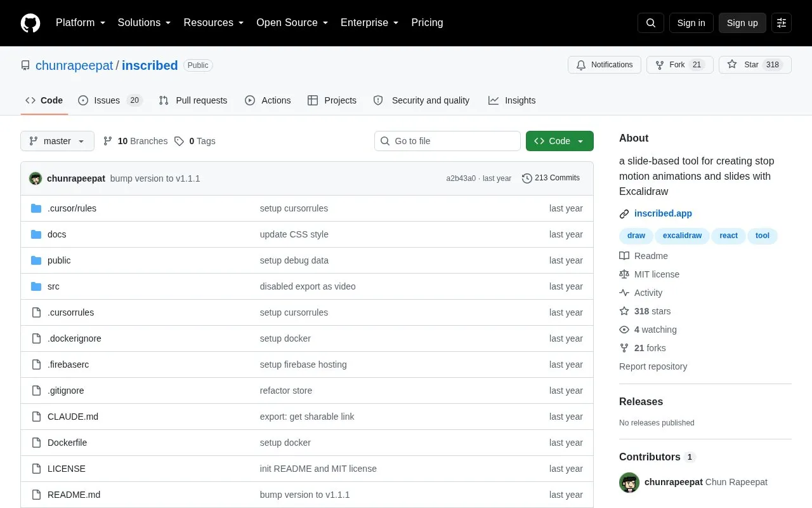This screenshot has height=508, width=812.
Task: Open the Security and quality tab
Action: pos(422,100)
